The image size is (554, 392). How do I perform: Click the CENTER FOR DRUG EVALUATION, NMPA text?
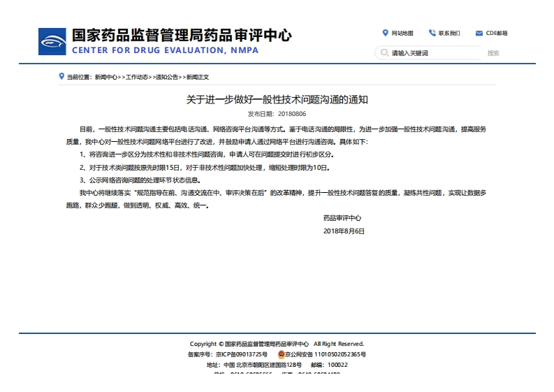tap(166, 50)
